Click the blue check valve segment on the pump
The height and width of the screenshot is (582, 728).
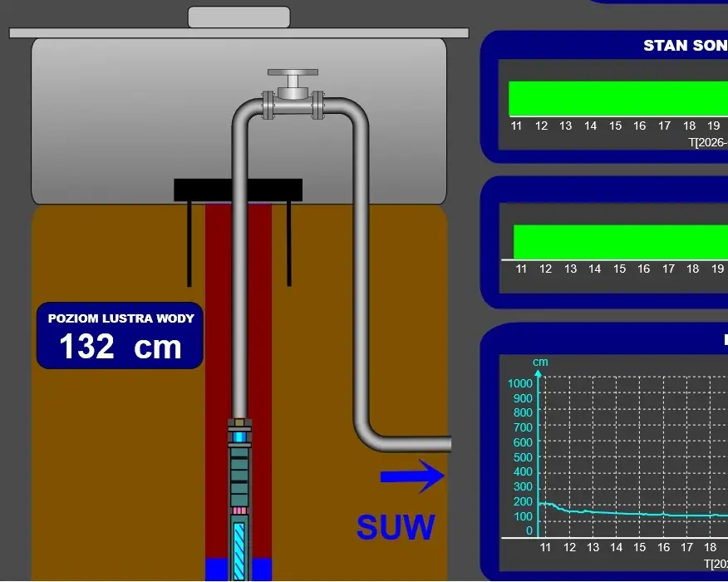239,437
